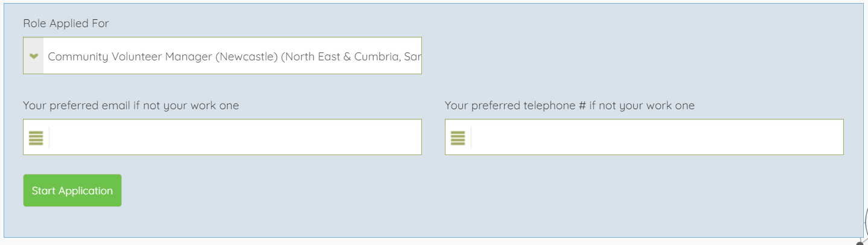This screenshot has height=245, width=868.
Task: Click the 'Your preferred telephone #' label
Action: click(x=569, y=106)
